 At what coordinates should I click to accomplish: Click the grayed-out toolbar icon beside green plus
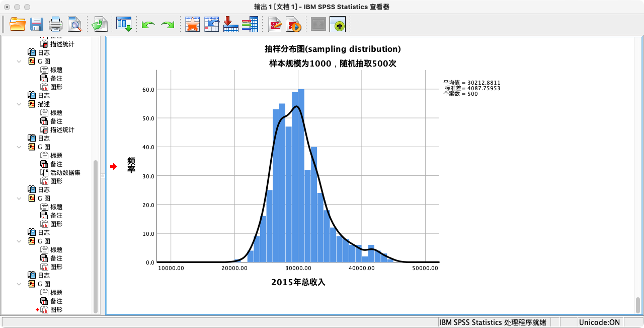point(318,24)
